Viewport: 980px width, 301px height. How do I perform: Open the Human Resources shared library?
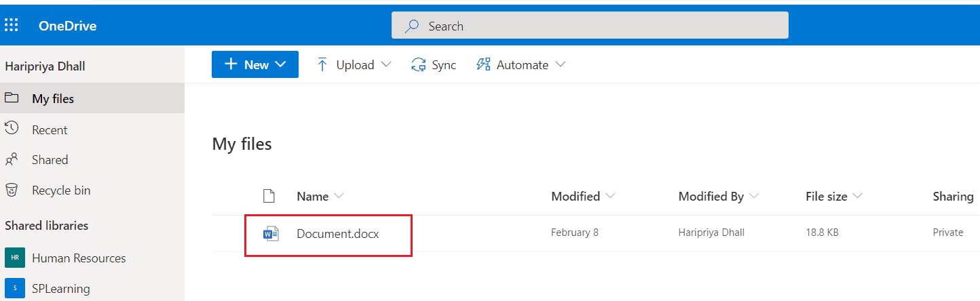point(92,258)
